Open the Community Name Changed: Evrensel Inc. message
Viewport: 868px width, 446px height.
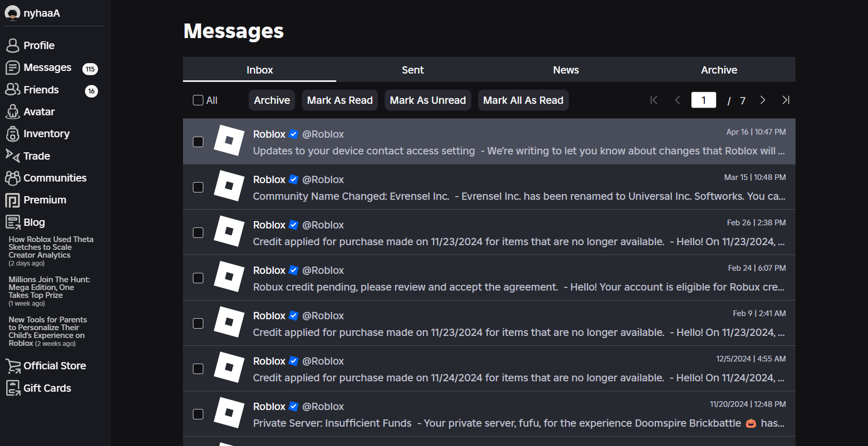(x=489, y=187)
